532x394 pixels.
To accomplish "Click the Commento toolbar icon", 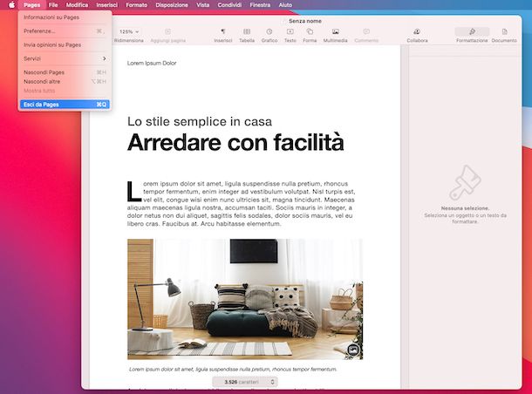I will [366, 31].
